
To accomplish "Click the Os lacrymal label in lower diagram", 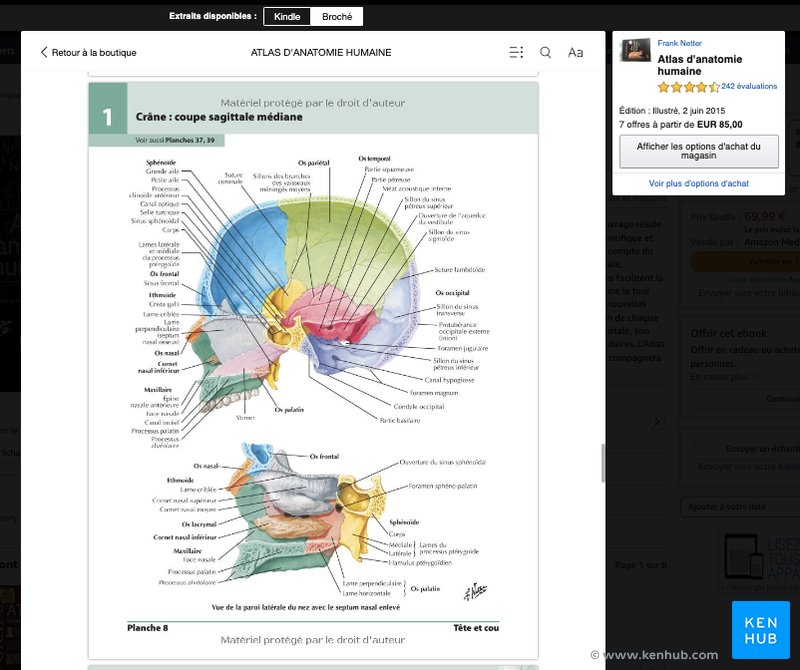I will tap(199, 524).
